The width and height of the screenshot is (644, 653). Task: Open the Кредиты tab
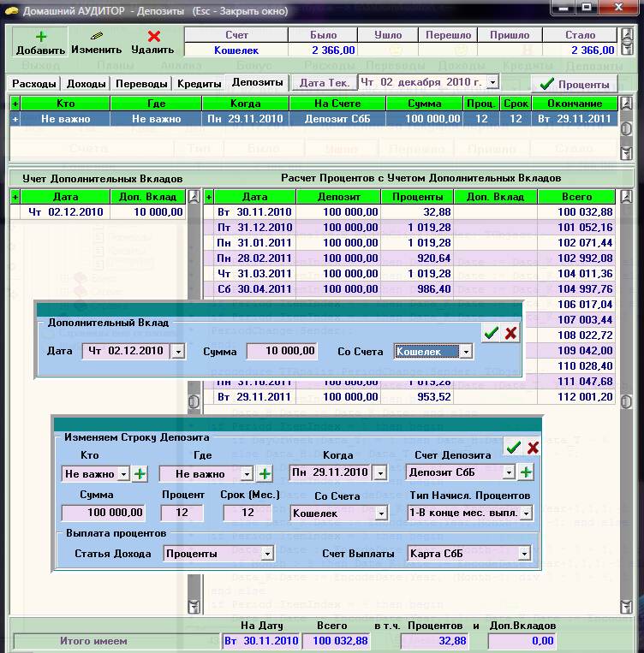(198, 84)
